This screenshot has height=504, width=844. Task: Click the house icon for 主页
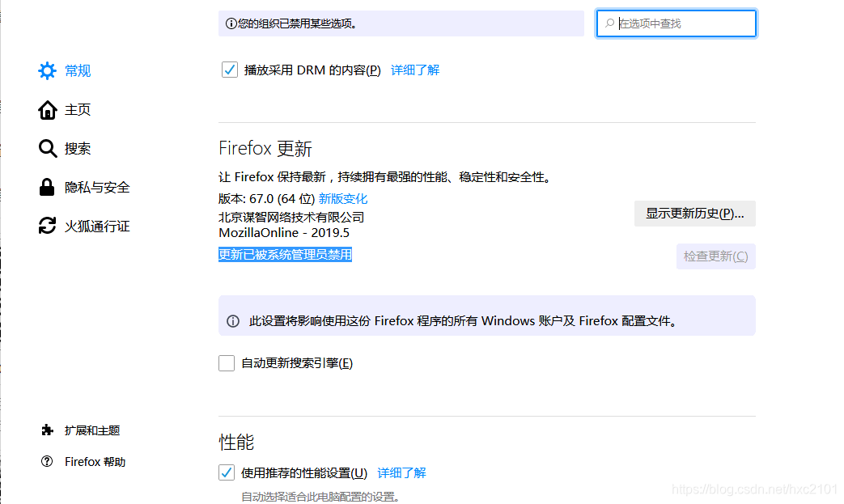click(48, 110)
